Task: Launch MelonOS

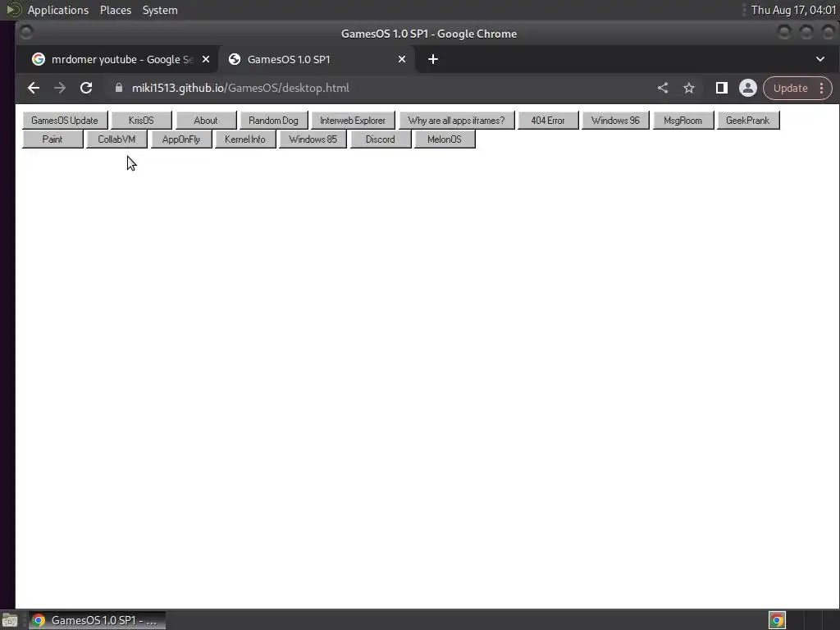Action: 445,139
